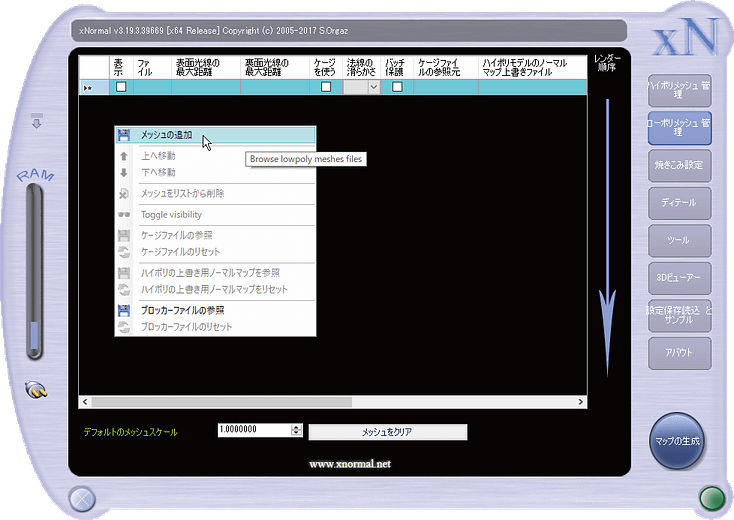Click the power plug icon at left
Image resolution: width=734 pixels, height=520 pixels.
click(x=36, y=389)
